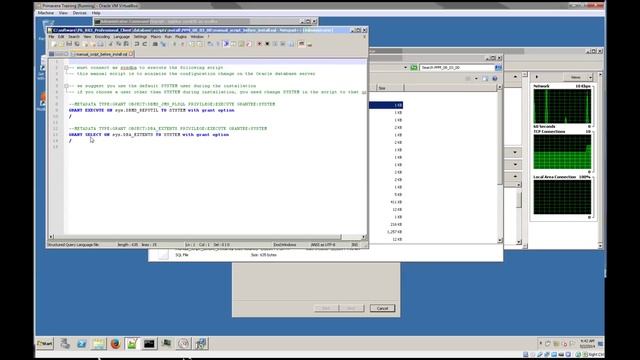Click the Replace icon in Notepad++ toolbar
The width and height of the screenshot is (640, 360).
click(x=163, y=44)
